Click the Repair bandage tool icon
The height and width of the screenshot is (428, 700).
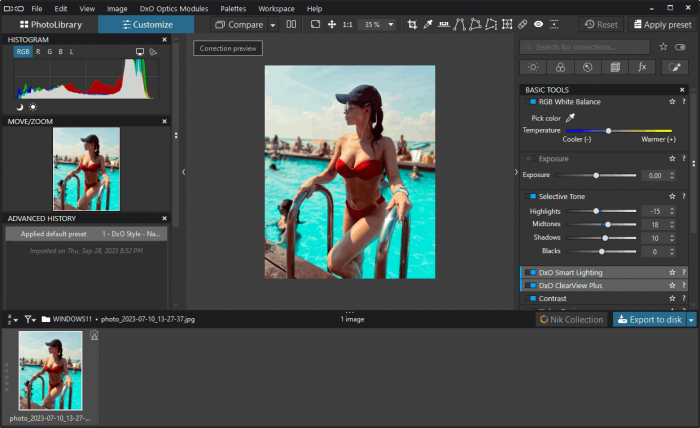[x=522, y=24]
